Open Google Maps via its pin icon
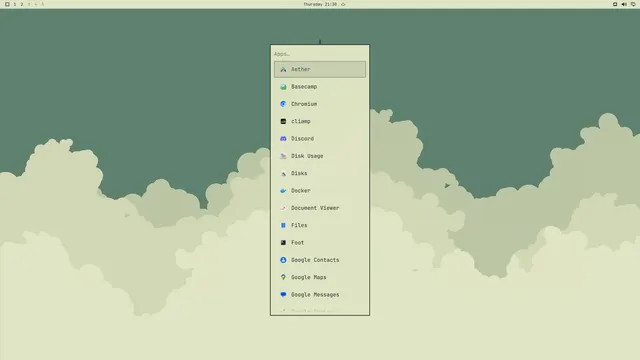Screen dimensions: 640x360 [283, 277]
